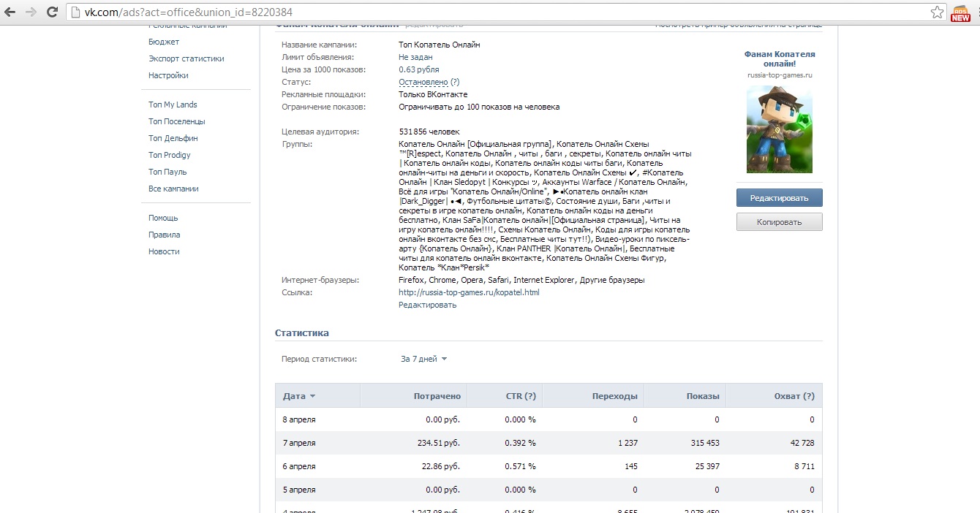The height and width of the screenshot is (513, 980).
Task: Select the Топ Пауль campaign
Action: click(167, 172)
